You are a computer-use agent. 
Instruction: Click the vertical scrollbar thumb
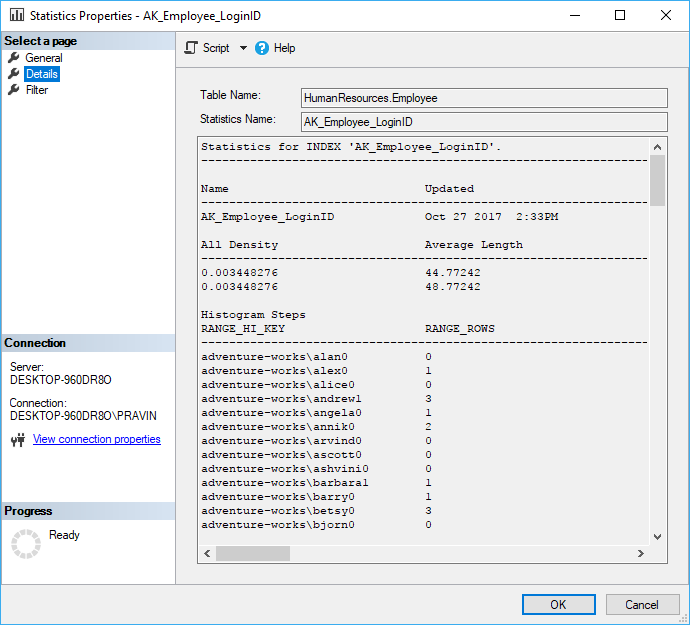657,180
